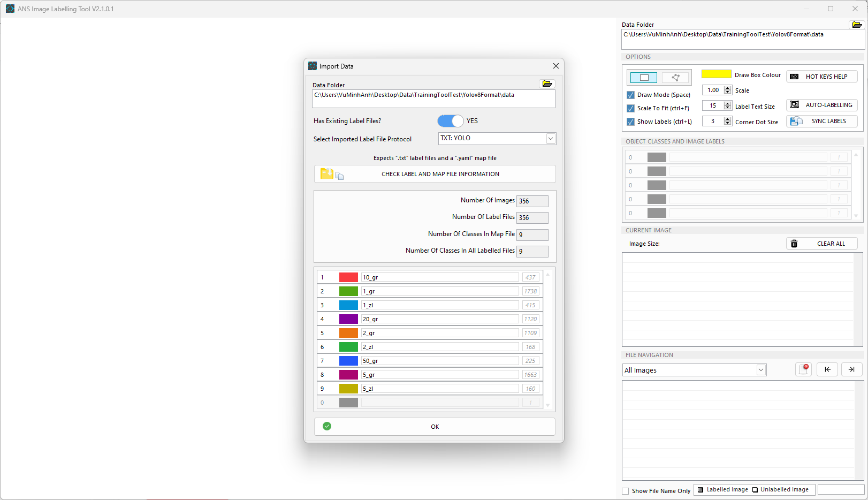
Task: Click Check Label and Map File Information button
Action: click(x=435, y=174)
